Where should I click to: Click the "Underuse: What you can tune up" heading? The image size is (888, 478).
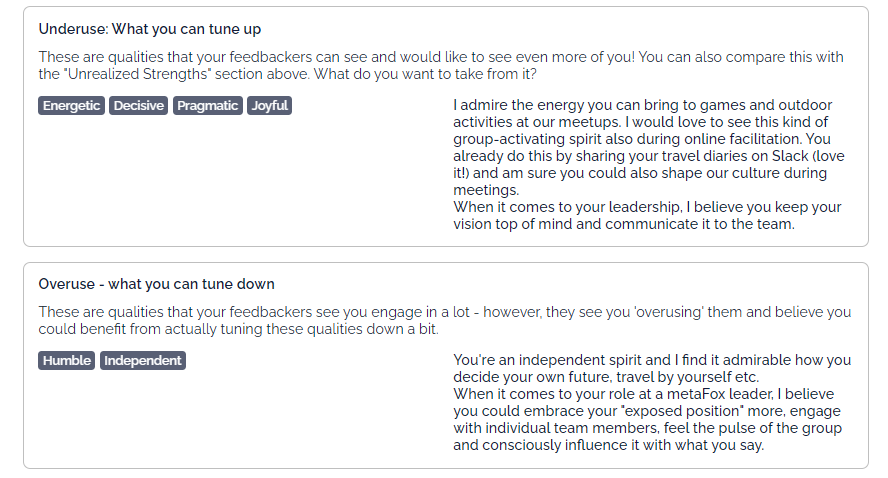tap(150, 30)
